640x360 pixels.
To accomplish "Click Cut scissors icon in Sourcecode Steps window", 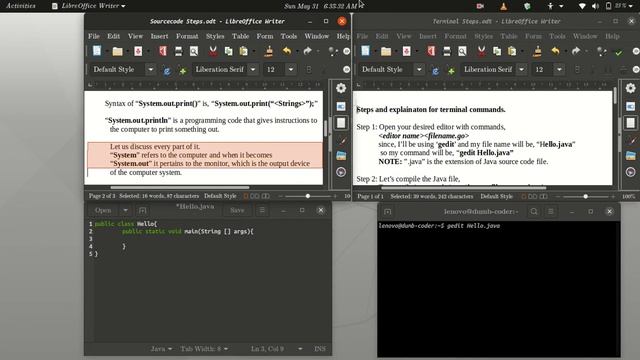I will (213, 51).
